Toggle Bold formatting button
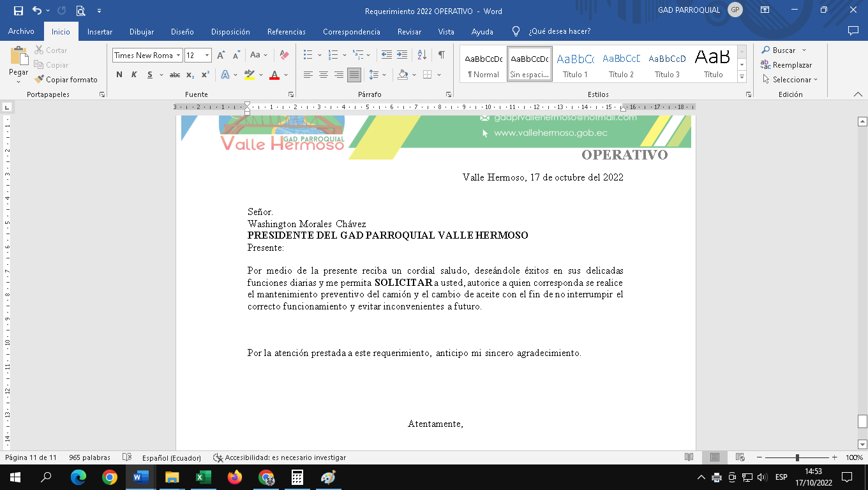868x490 pixels. coord(119,75)
